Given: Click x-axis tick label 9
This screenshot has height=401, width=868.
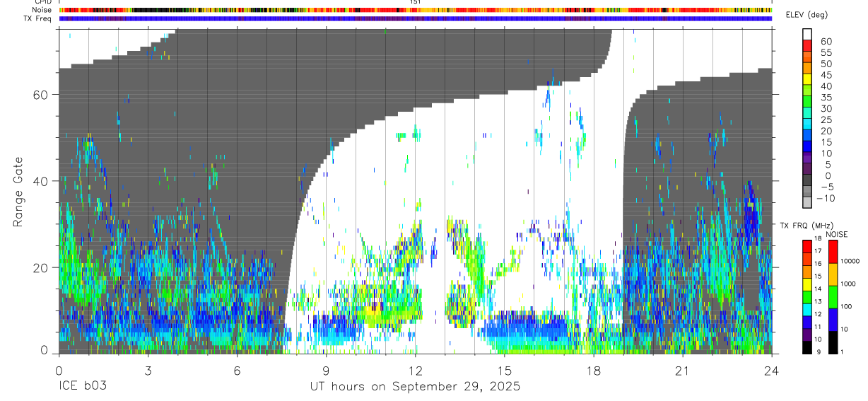Looking at the screenshot, I should pyautogui.click(x=326, y=371).
